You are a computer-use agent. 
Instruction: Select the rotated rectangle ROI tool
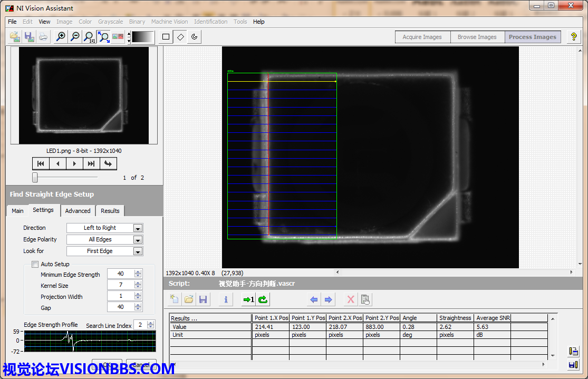[180, 37]
